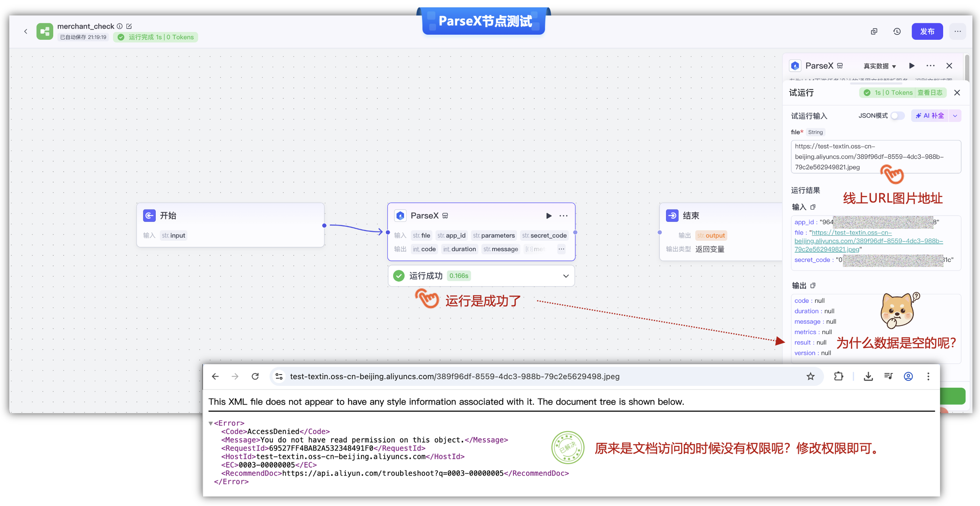The height and width of the screenshot is (506, 980).
Task: Click the file URL input field
Action: (x=875, y=156)
